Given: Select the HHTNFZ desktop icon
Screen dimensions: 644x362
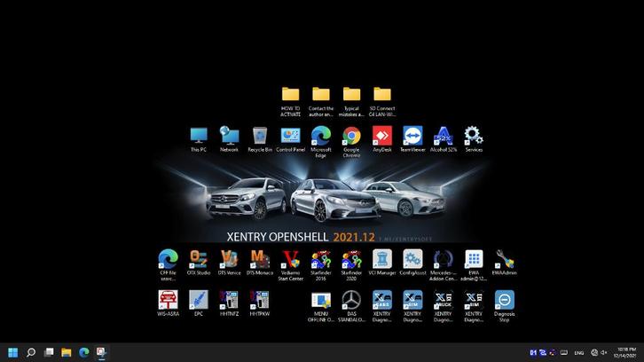Looking at the screenshot, I should coord(230,300).
